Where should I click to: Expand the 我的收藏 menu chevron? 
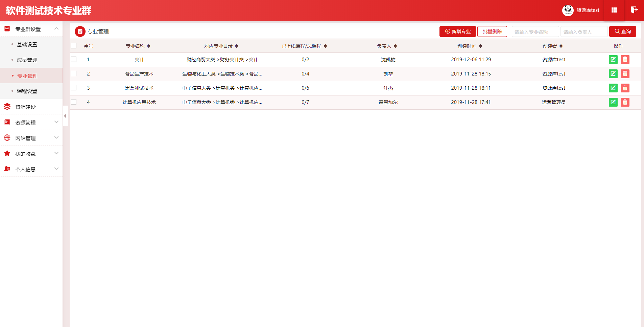click(x=56, y=153)
